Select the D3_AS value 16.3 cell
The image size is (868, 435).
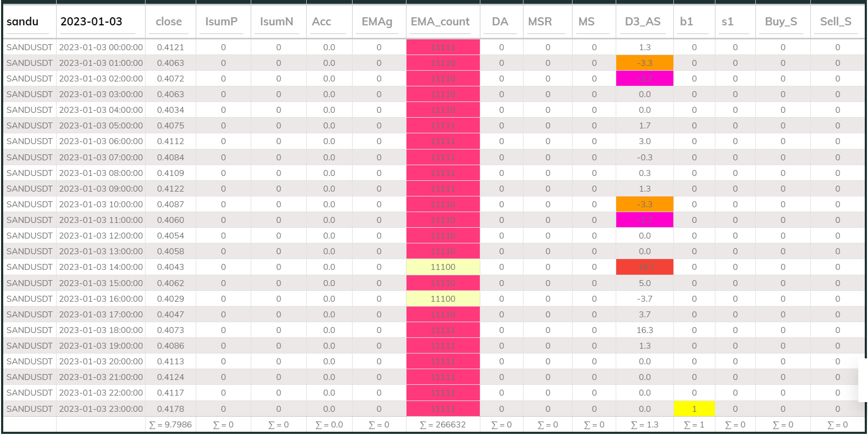pos(644,330)
